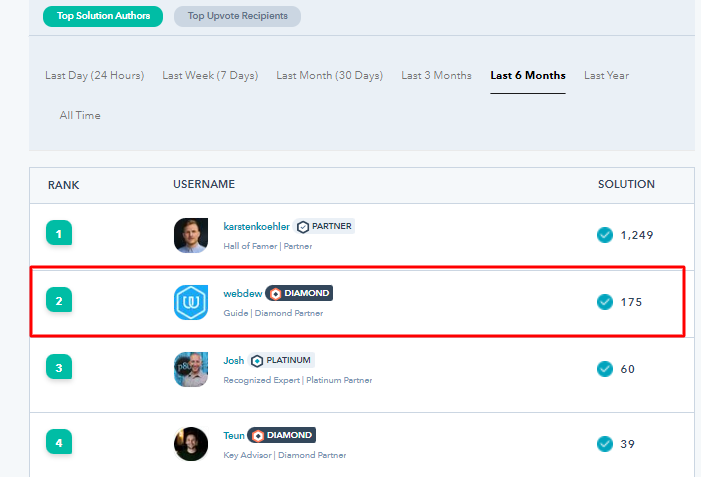
Task: Show Last Month (30 Days) results
Action: (x=329, y=76)
